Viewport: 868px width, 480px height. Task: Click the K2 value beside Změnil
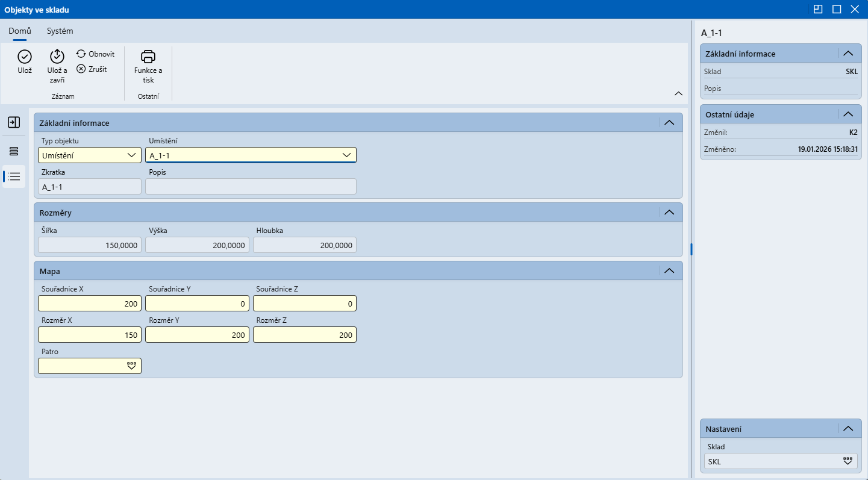(x=853, y=132)
